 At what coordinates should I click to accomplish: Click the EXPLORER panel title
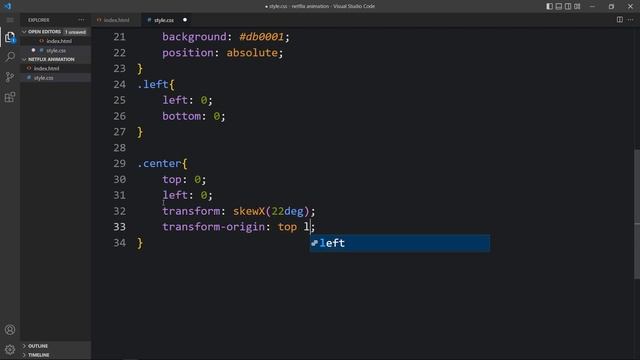click(x=39, y=20)
